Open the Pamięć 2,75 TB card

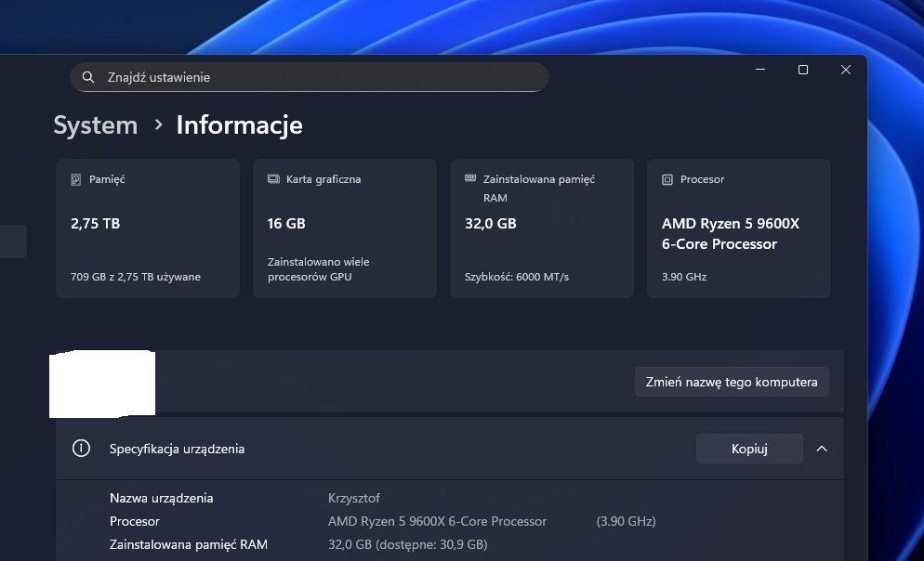(x=148, y=228)
